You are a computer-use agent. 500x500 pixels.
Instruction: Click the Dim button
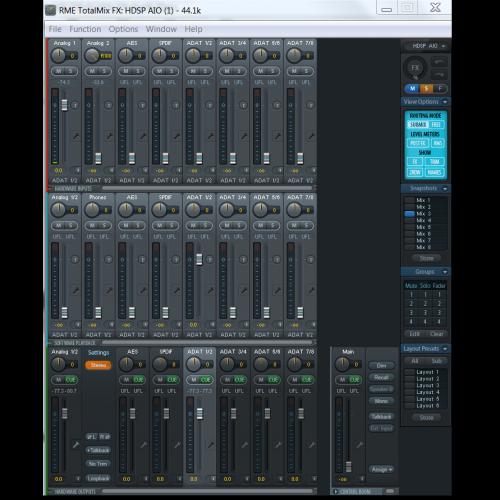coord(381,366)
